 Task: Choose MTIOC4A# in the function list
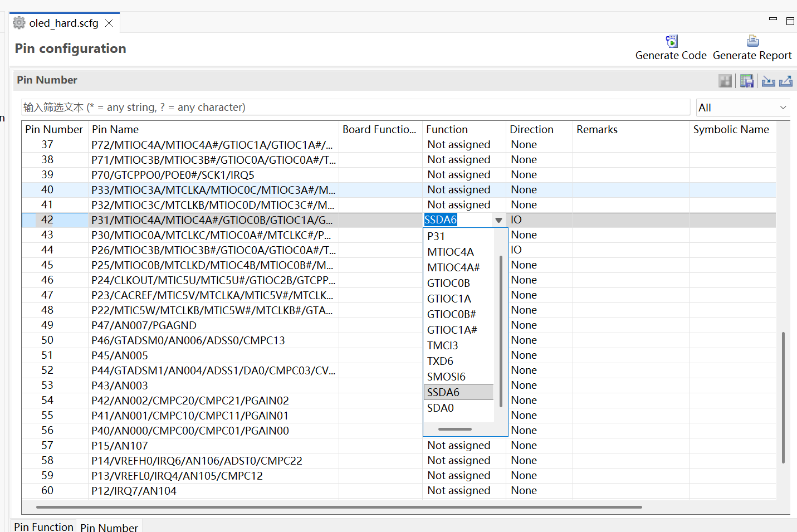coord(459,267)
